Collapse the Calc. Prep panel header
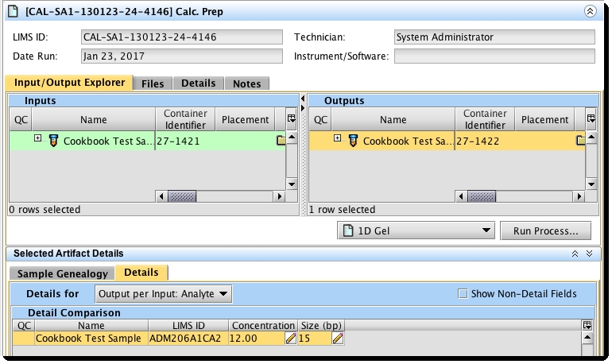 click(590, 11)
